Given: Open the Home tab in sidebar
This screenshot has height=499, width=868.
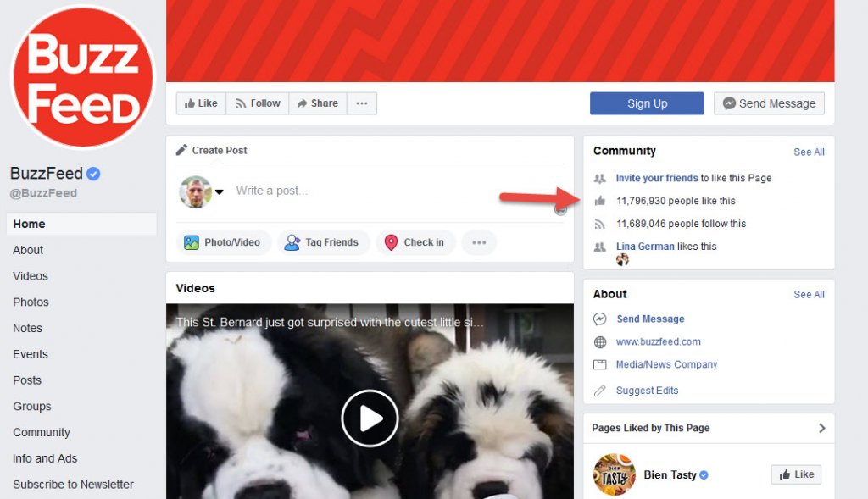Looking at the screenshot, I should [x=81, y=224].
